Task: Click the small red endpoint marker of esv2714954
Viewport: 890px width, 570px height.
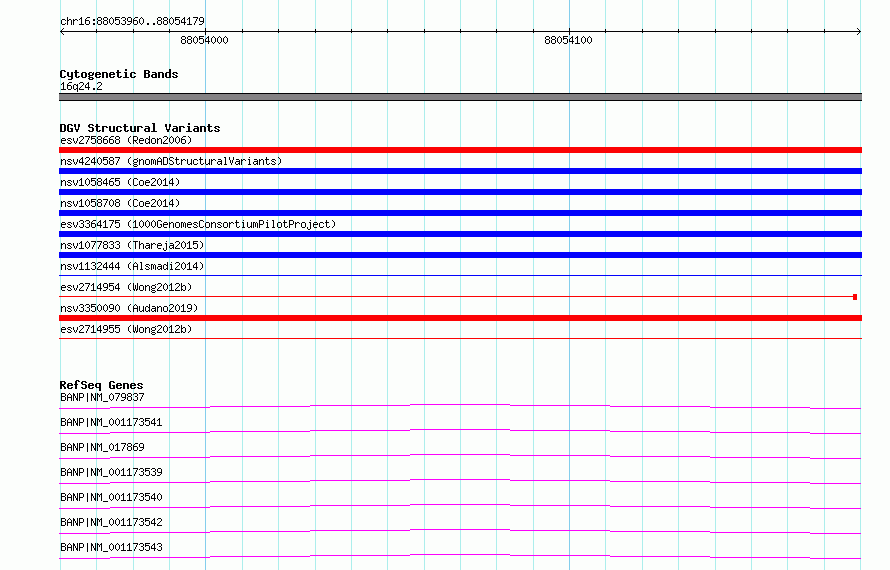Action: [x=855, y=297]
